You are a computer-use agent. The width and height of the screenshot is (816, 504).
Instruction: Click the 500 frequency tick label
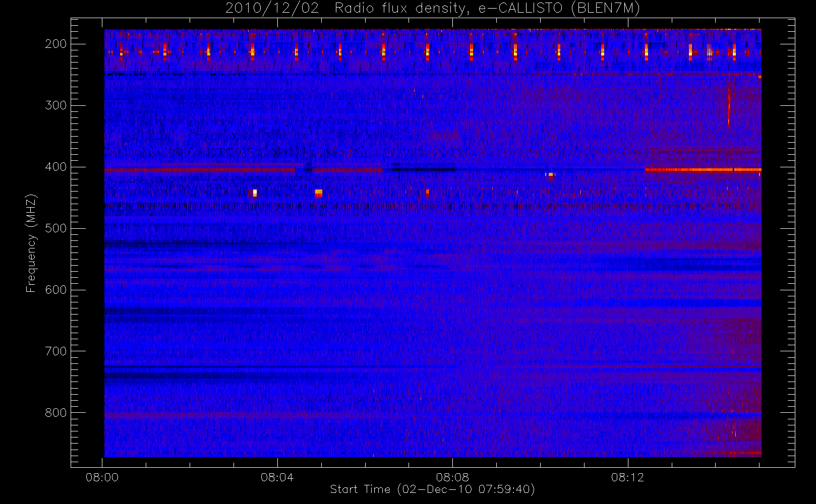coord(56,228)
